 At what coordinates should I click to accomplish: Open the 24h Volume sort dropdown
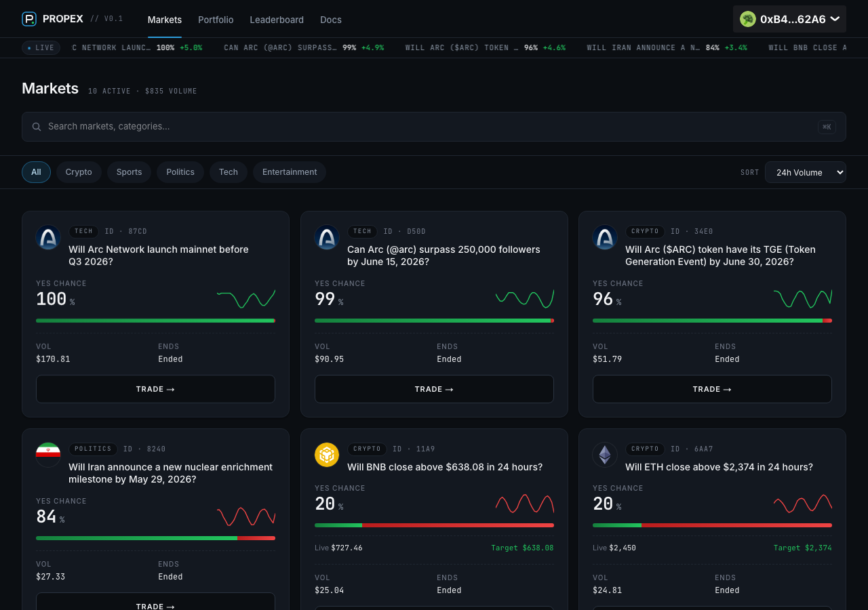pos(806,172)
